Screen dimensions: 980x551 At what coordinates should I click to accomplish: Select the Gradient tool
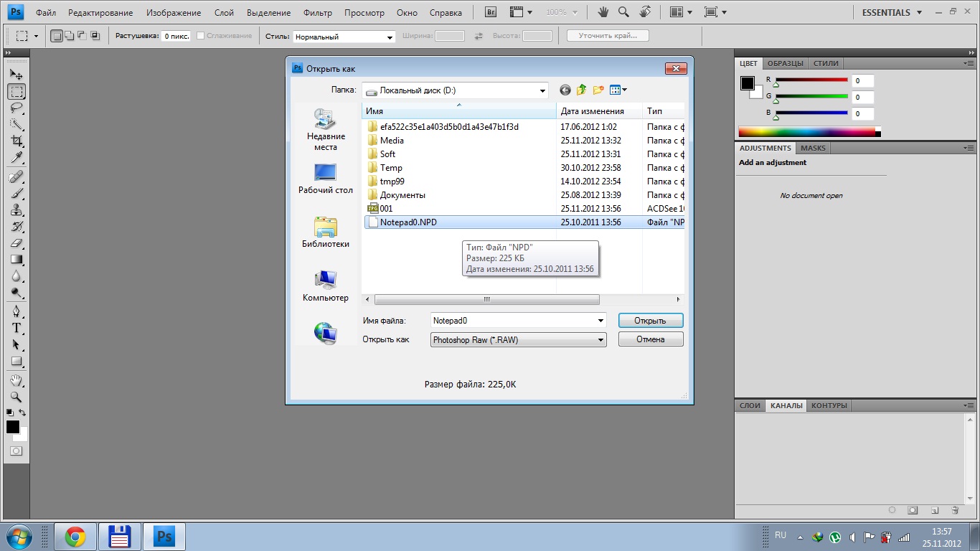click(17, 260)
